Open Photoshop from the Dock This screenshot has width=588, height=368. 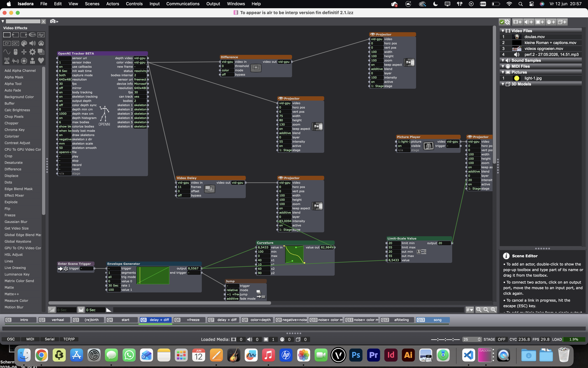356,355
